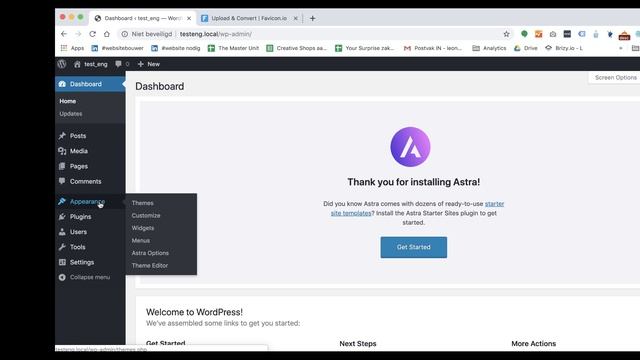Image resolution: width=640 pixels, height=360 pixels.
Task: Click the green circle extension icon
Action: tap(524, 34)
